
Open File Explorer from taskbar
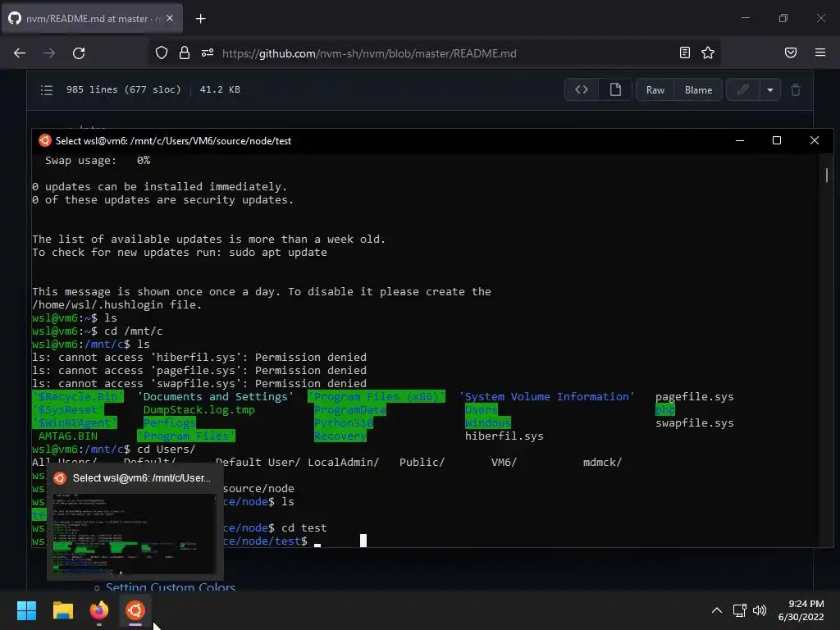62,610
